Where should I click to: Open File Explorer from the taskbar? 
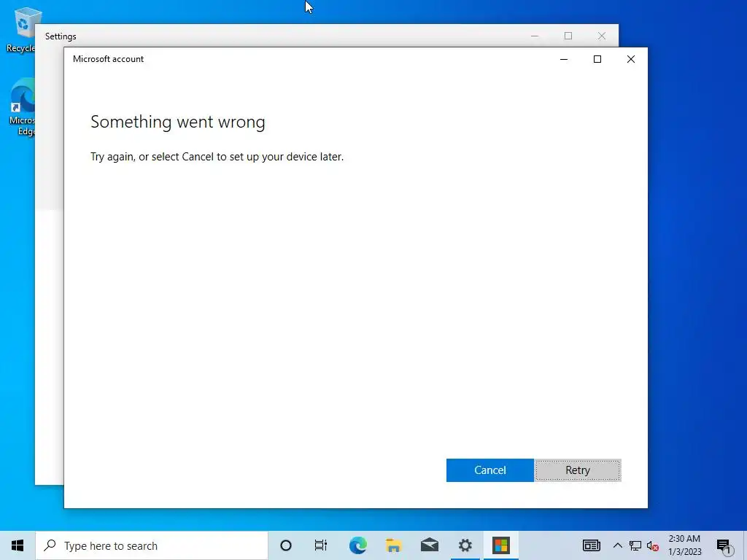(x=393, y=545)
